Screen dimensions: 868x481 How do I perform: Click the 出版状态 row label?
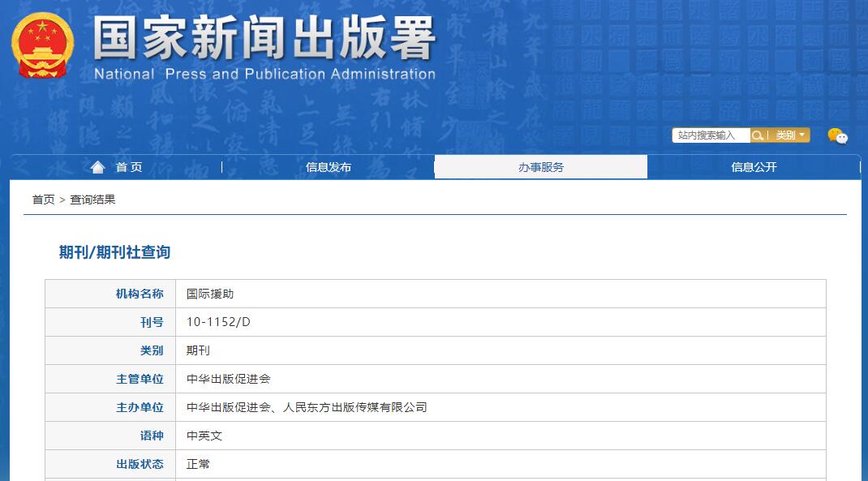[140, 464]
